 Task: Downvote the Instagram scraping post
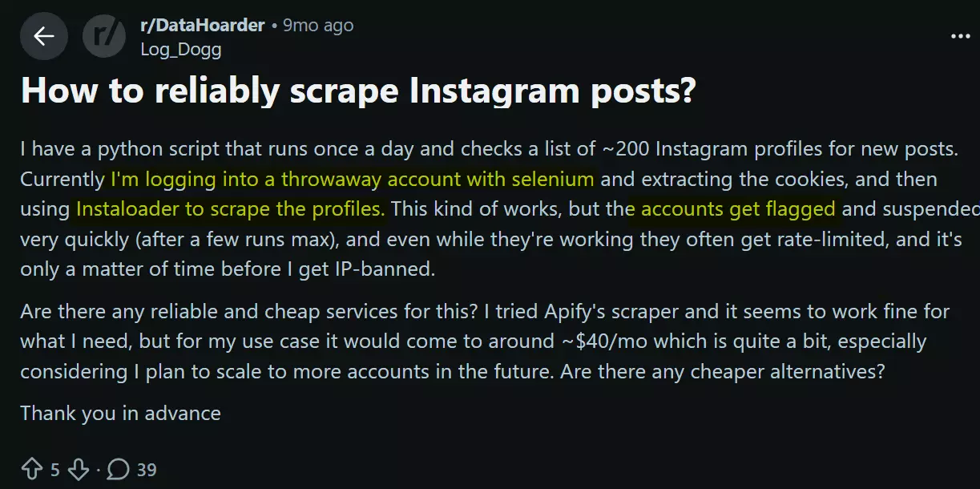tap(78, 469)
